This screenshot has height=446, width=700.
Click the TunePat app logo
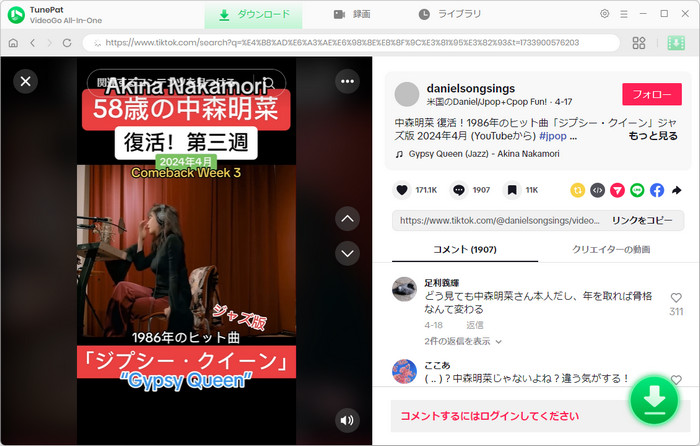pyautogui.click(x=16, y=15)
